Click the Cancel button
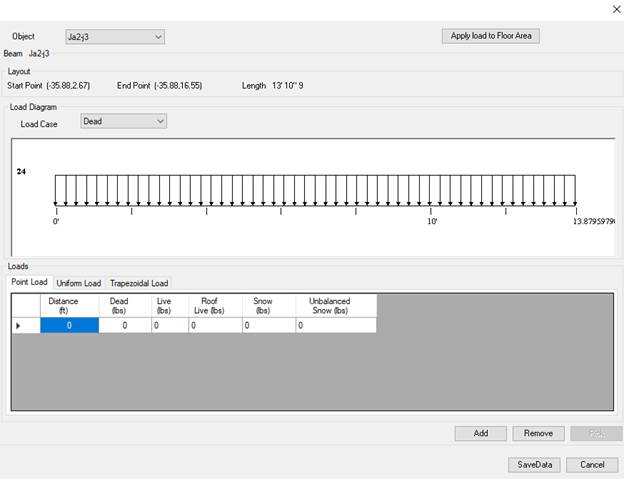 [x=592, y=465]
